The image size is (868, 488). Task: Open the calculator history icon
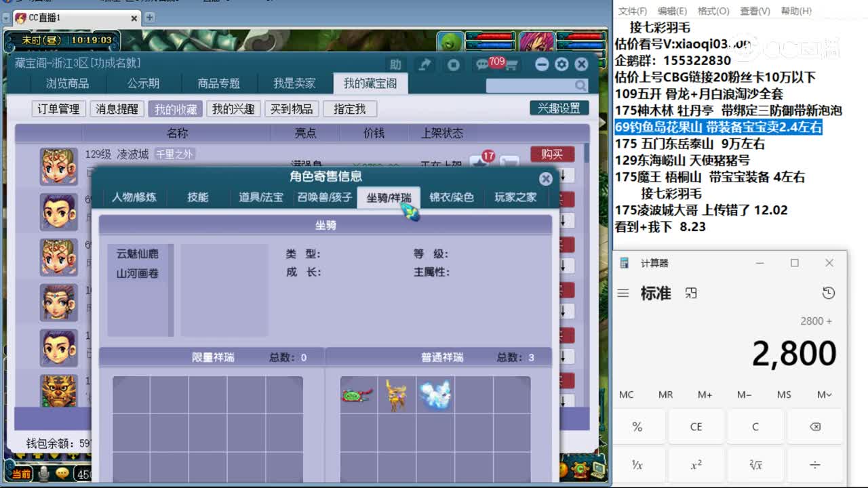[828, 293]
